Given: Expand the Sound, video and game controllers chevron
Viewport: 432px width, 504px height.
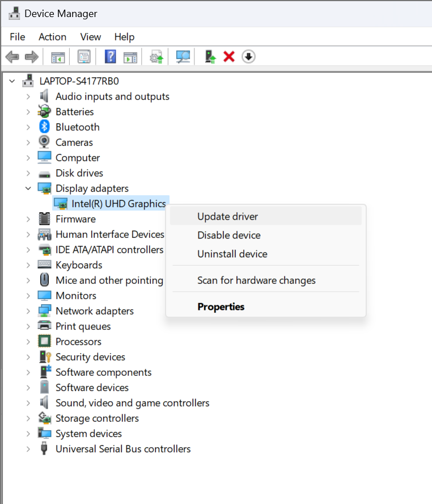Looking at the screenshot, I should pyautogui.click(x=28, y=403).
